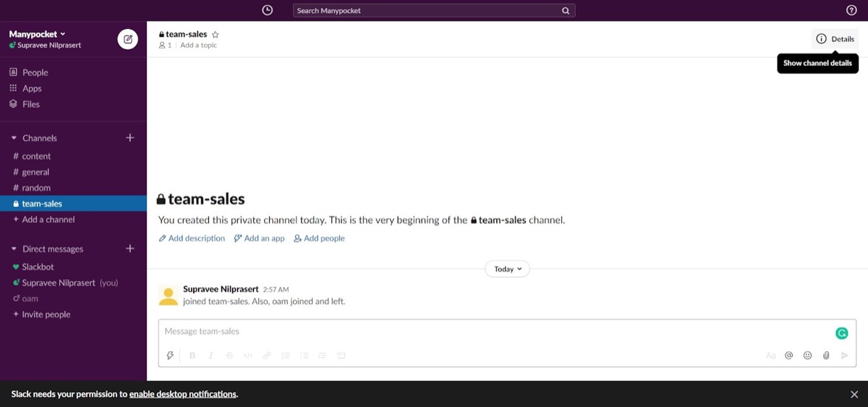Toggle bold formatting in composer
The image size is (868, 407).
192,356
